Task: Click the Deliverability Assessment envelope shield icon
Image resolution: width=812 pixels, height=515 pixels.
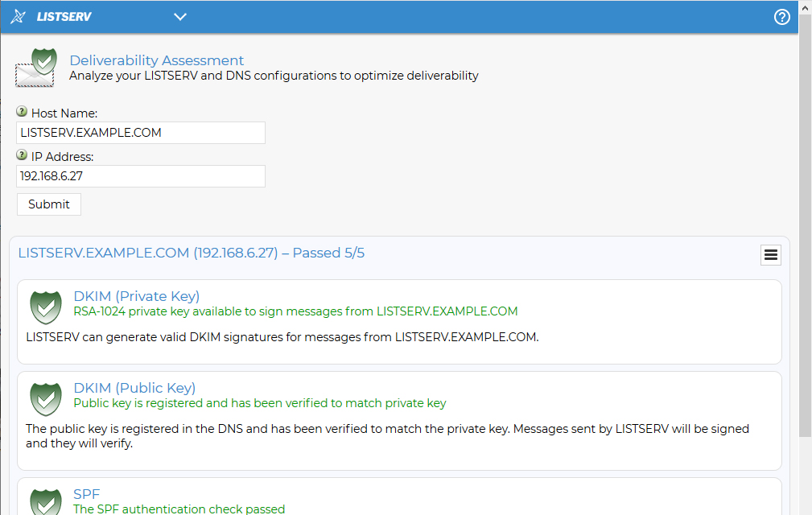Action: pyautogui.click(x=35, y=68)
